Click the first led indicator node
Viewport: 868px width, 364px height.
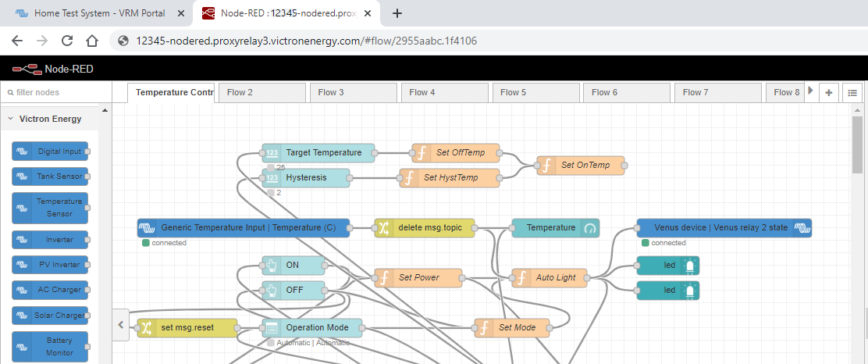pyautogui.click(x=668, y=266)
